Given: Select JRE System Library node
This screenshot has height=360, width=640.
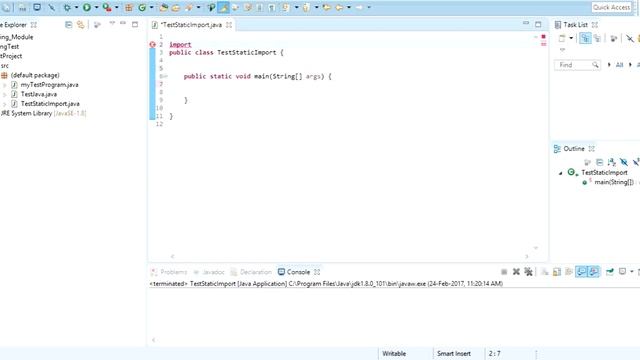Looking at the screenshot, I should coord(43,113).
